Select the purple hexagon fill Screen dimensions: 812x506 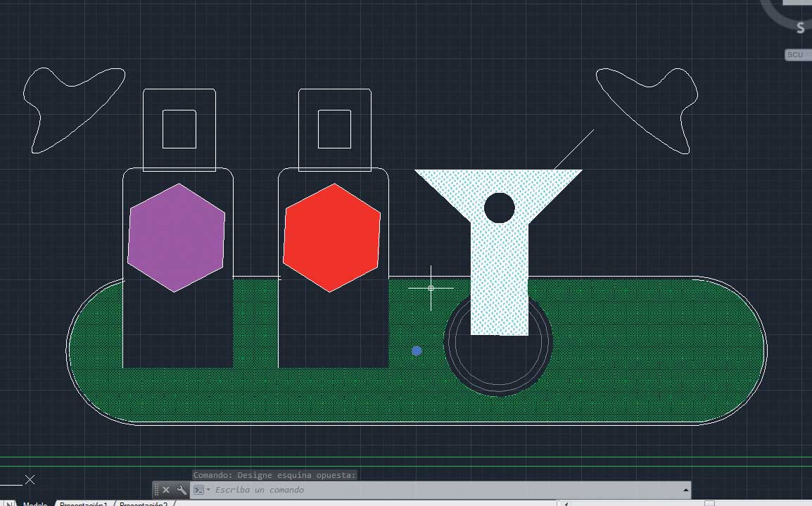click(x=176, y=238)
